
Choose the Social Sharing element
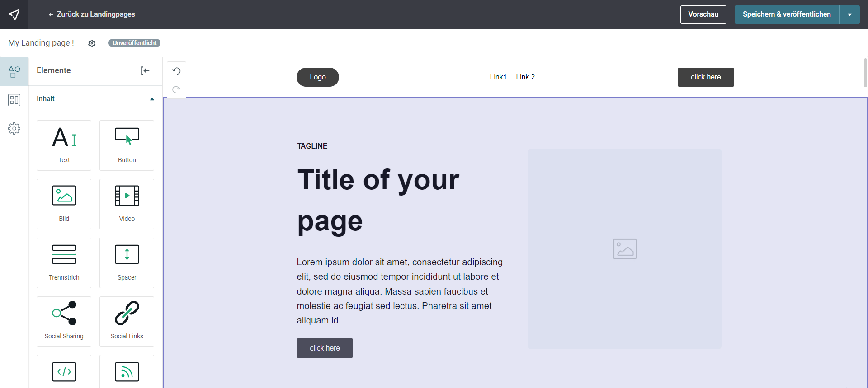pos(64,321)
